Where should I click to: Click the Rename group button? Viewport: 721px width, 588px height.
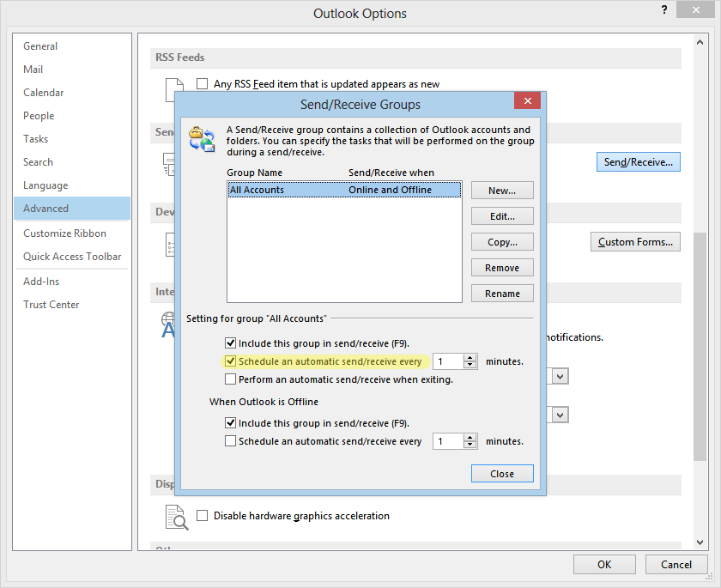(502, 294)
